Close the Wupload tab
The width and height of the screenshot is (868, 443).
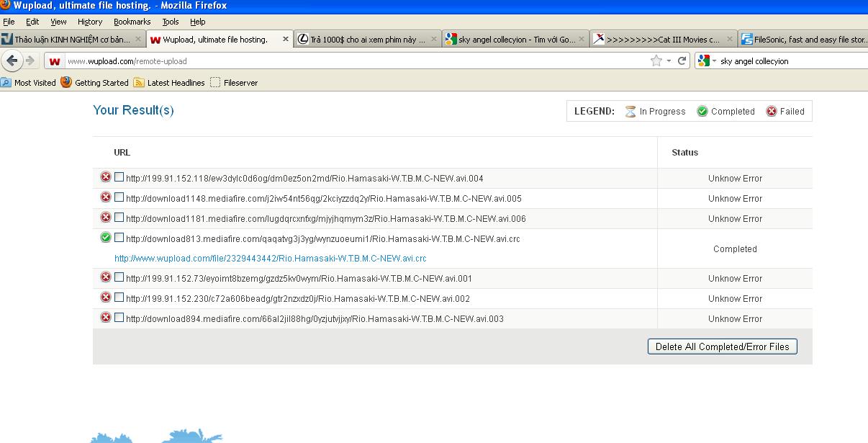(286, 40)
